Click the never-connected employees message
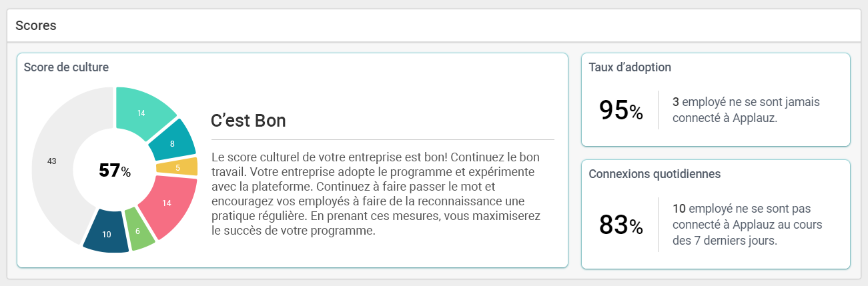The height and width of the screenshot is (286, 868). tap(746, 110)
